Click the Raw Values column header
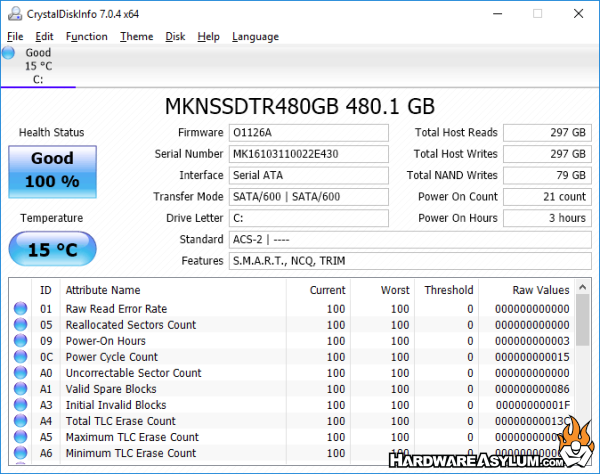 click(540, 289)
